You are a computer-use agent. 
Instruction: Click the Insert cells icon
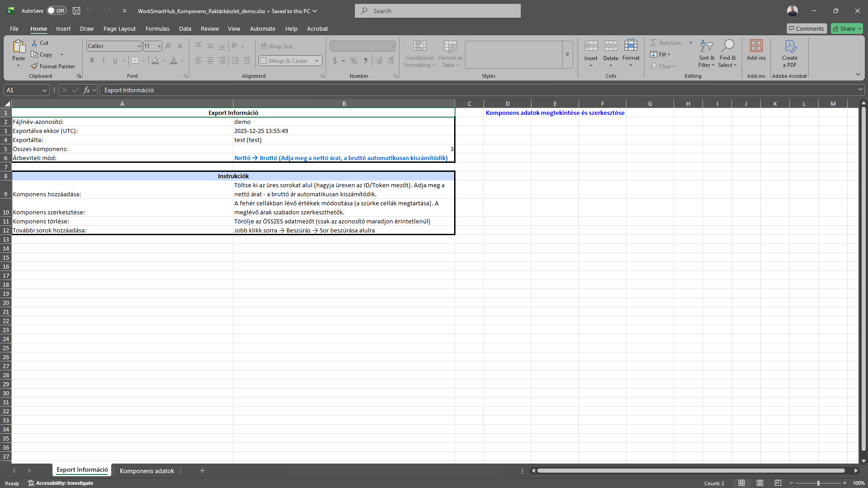591,46
